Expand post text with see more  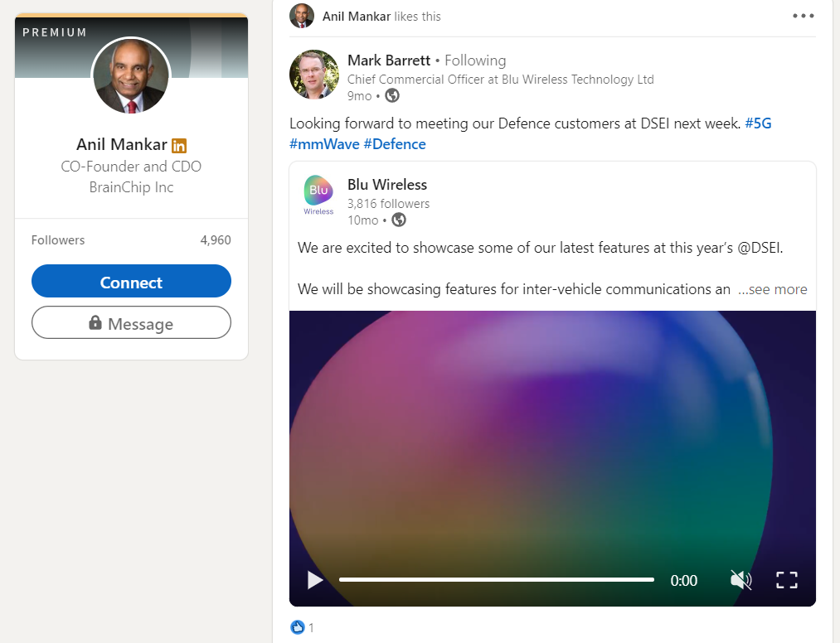coord(772,289)
